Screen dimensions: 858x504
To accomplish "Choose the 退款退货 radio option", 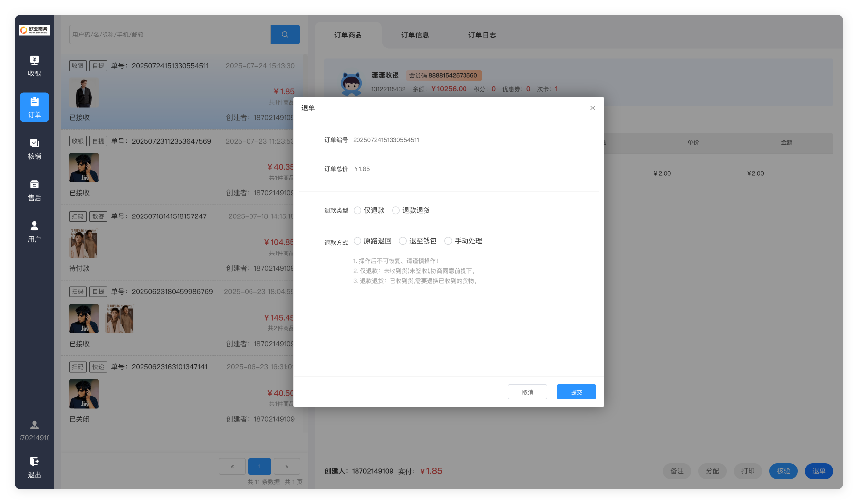I will point(396,211).
